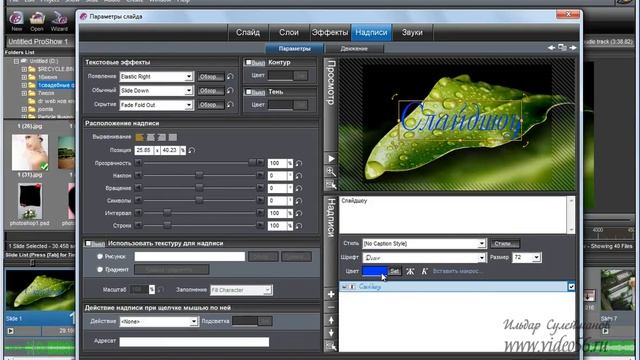640x360 pixels.
Task: Open the Шрифт font dropdown
Action: click(482, 258)
